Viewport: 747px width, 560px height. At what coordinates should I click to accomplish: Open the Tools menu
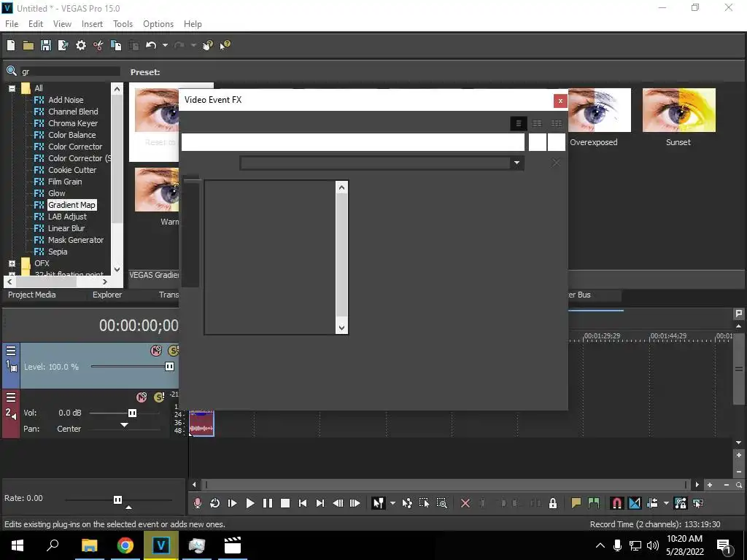point(123,24)
